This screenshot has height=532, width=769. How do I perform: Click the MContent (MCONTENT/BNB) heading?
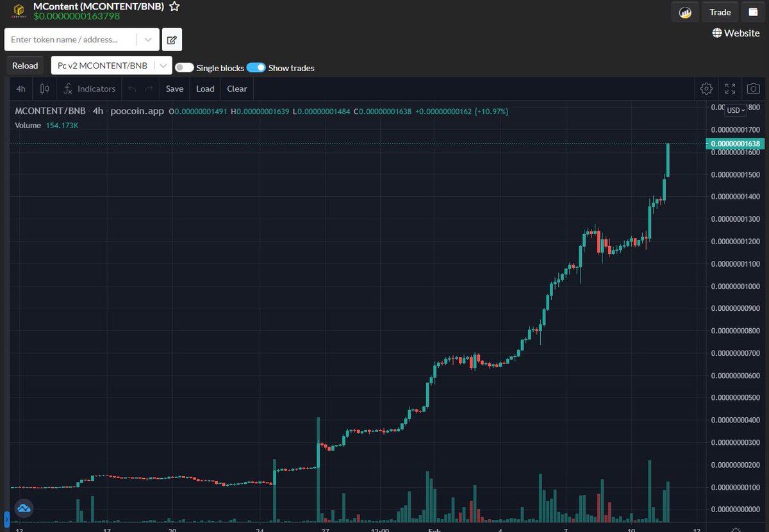point(99,6)
